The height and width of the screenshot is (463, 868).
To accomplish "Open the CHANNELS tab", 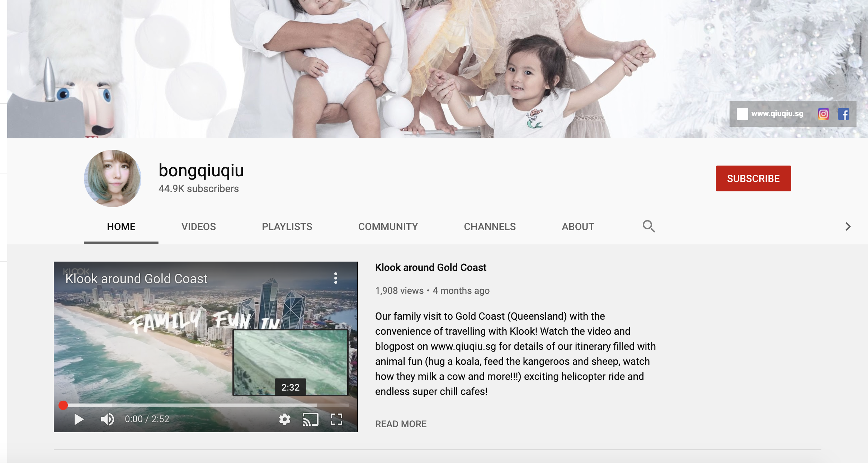I will [490, 226].
